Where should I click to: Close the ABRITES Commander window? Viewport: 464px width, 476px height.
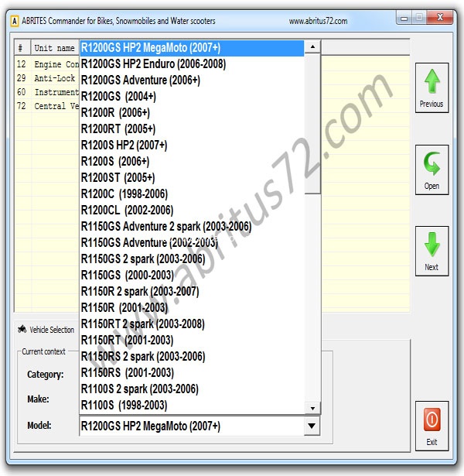440,17
